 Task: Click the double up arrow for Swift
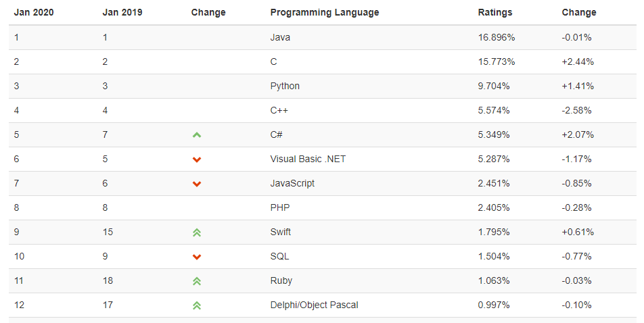click(197, 232)
